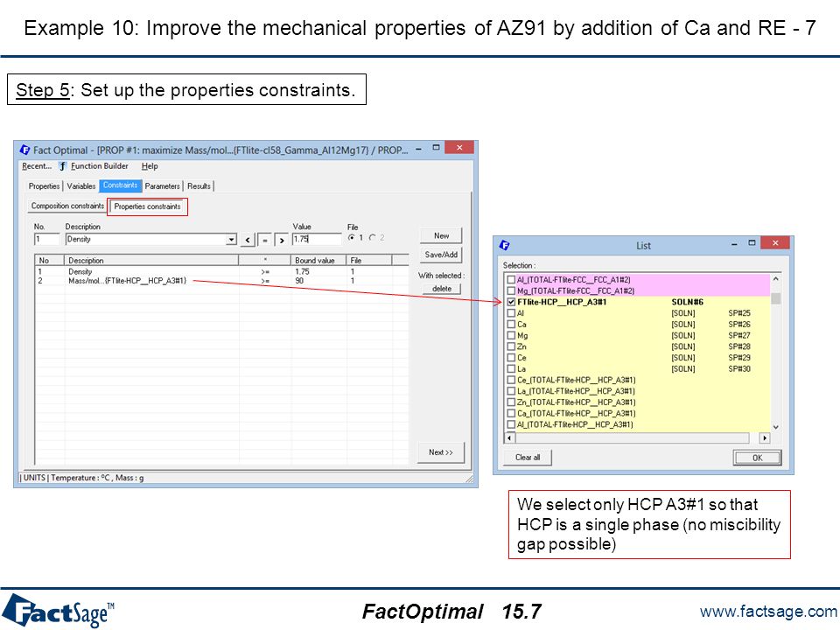Confirm with OK in List window
This screenshot has height=630, width=840.
(x=757, y=458)
